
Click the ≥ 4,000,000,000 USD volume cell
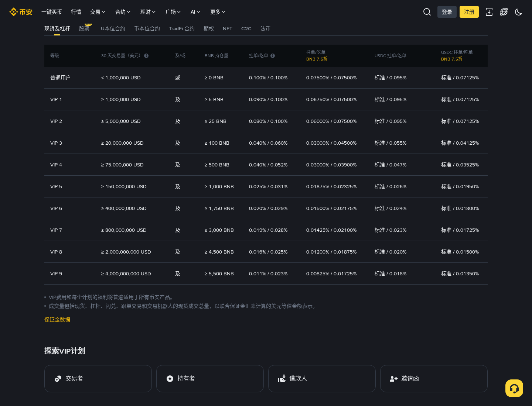[126, 273]
